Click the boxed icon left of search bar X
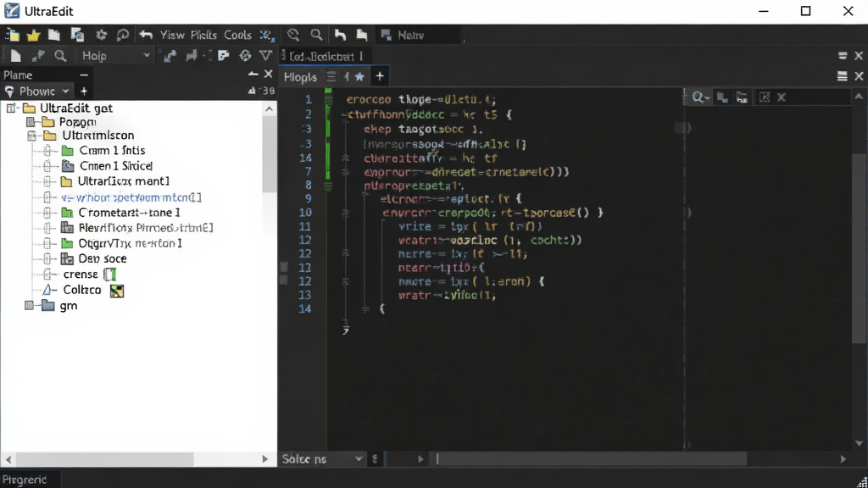868x488 pixels. [x=765, y=97]
